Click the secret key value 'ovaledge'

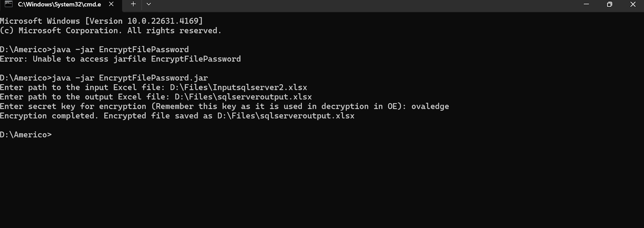430,106
